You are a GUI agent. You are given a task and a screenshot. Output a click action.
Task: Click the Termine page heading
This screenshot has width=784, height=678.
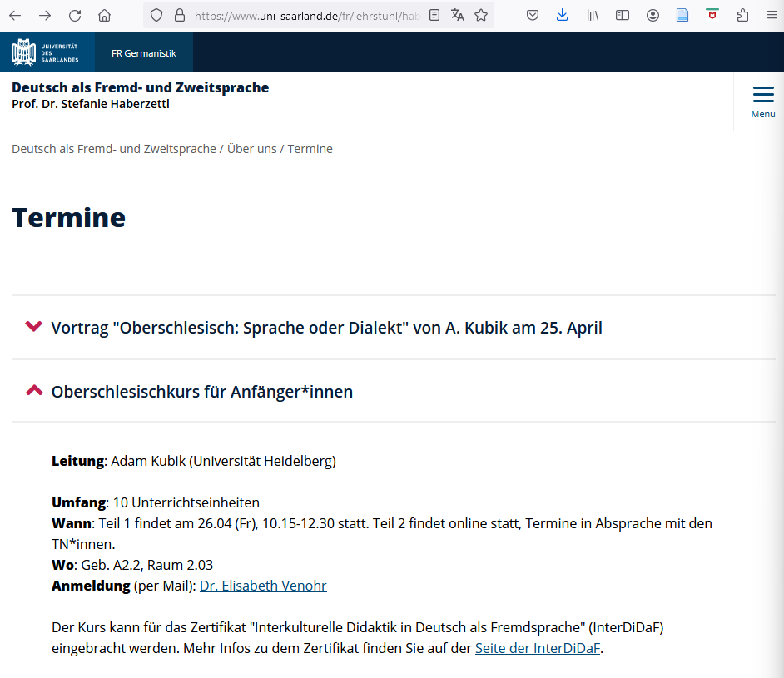[68, 218]
